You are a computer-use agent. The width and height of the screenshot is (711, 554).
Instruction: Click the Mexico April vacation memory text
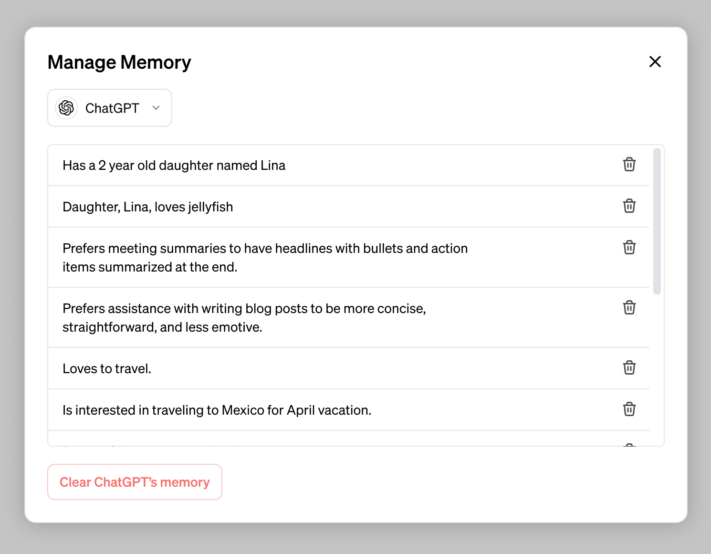[x=217, y=410]
